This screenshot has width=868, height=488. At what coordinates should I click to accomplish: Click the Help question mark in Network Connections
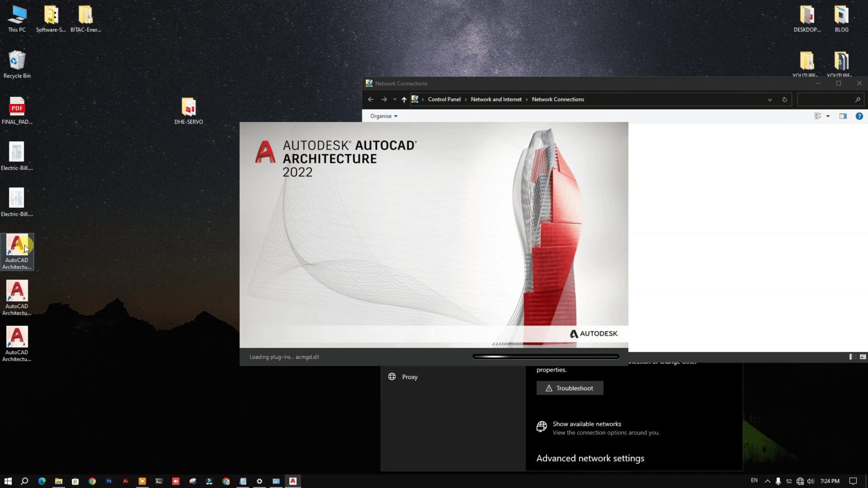coord(860,116)
